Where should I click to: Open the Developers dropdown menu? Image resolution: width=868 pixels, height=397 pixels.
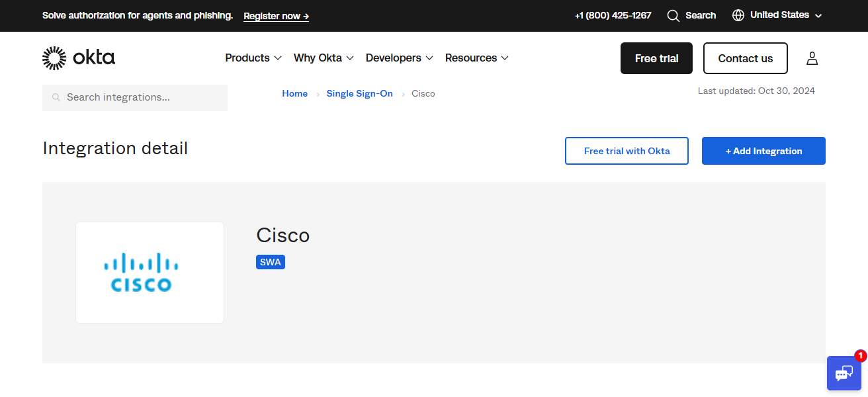[x=399, y=58]
